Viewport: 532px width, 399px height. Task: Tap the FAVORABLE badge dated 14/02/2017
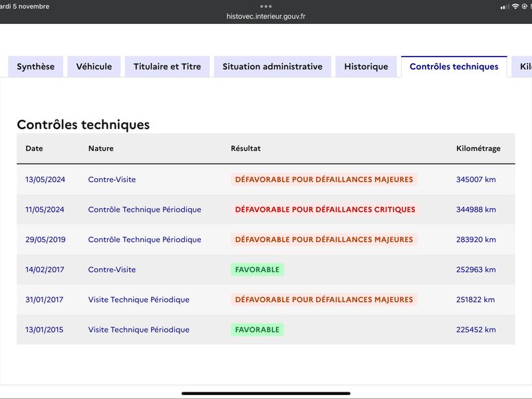257,269
